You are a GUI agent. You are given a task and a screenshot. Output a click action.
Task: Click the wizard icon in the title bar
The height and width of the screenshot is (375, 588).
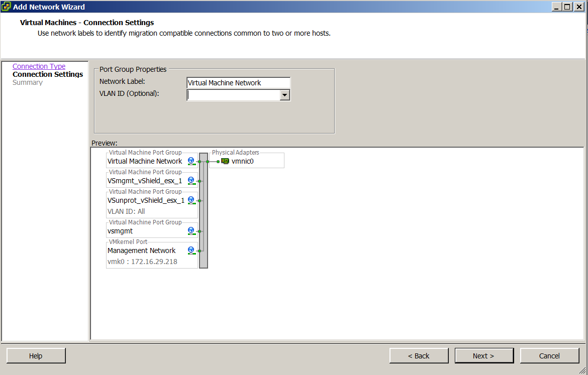click(x=6, y=7)
